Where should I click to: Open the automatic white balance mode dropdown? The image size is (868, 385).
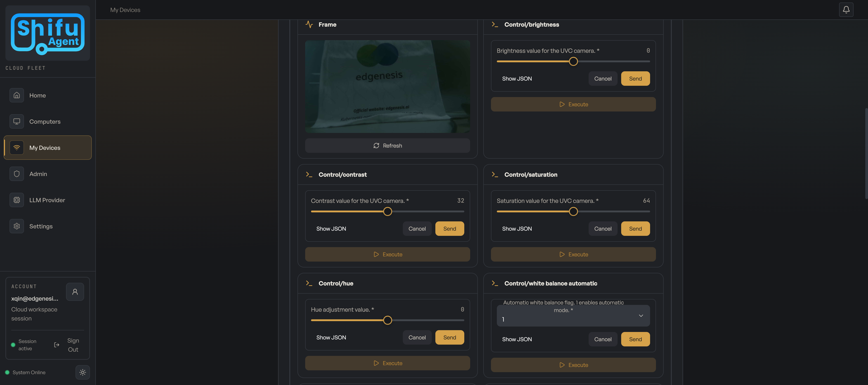tap(573, 316)
